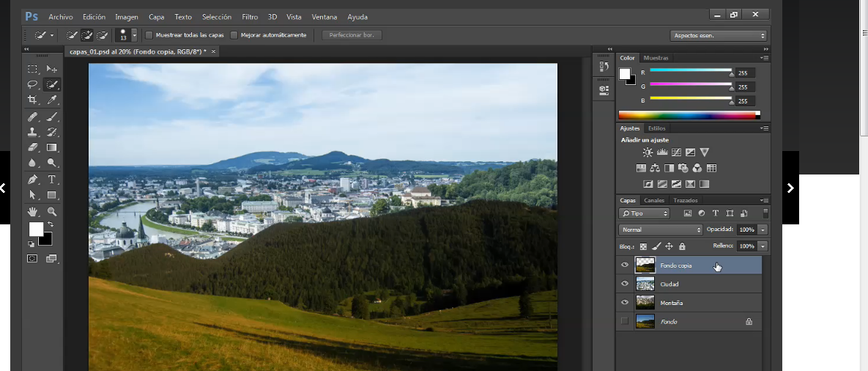Choose the Eraser tool
Viewport: 868px width, 371px height.
coord(33,147)
